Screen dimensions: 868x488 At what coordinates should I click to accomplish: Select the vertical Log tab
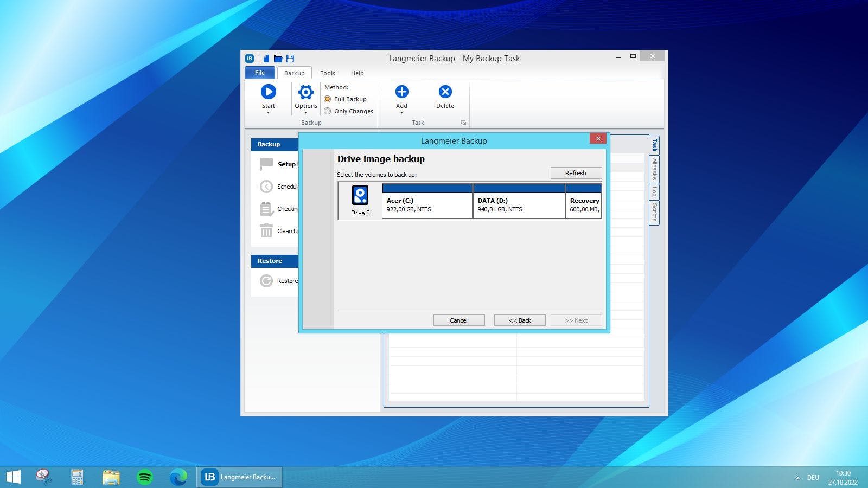pyautogui.click(x=654, y=191)
